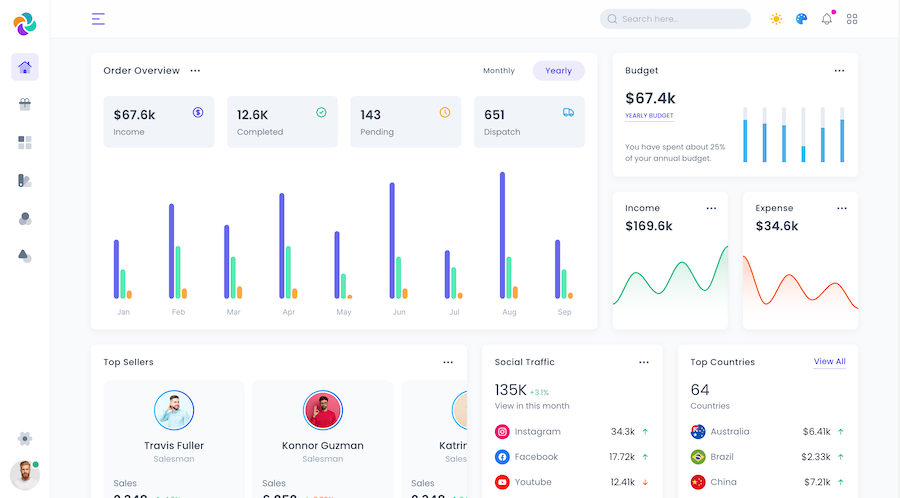
Task: Open the user profile avatar
Action: [x=25, y=475]
